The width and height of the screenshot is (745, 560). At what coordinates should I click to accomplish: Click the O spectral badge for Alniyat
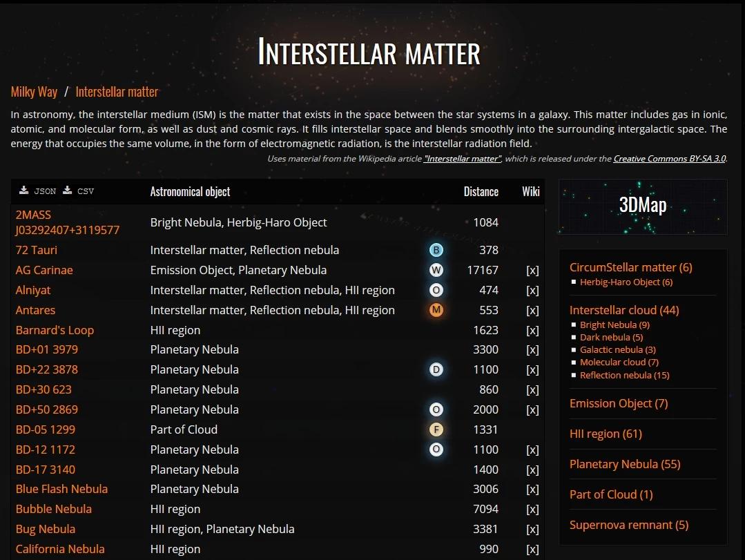(436, 290)
